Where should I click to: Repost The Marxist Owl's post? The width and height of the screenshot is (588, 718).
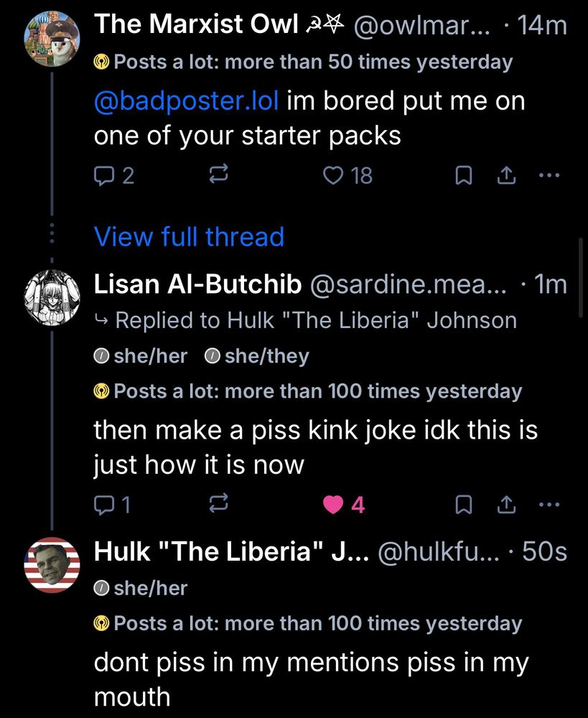pyautogui.click(x=218, y=174)
